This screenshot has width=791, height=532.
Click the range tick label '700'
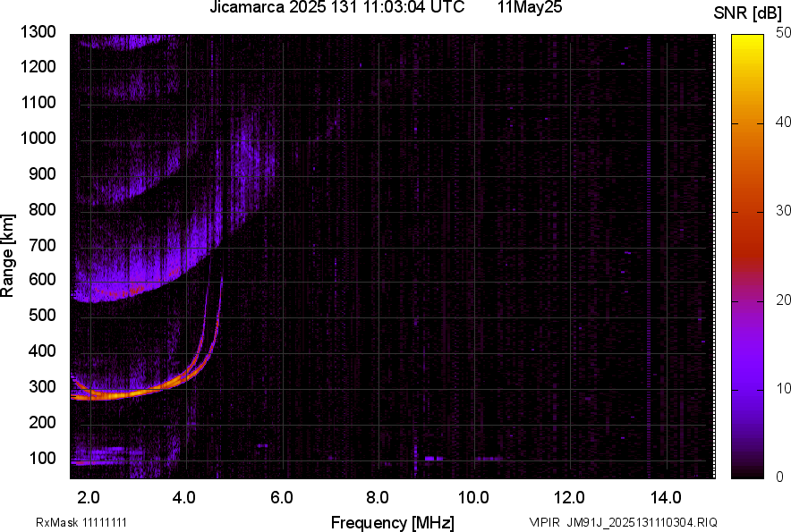click(x=42, y=245)
